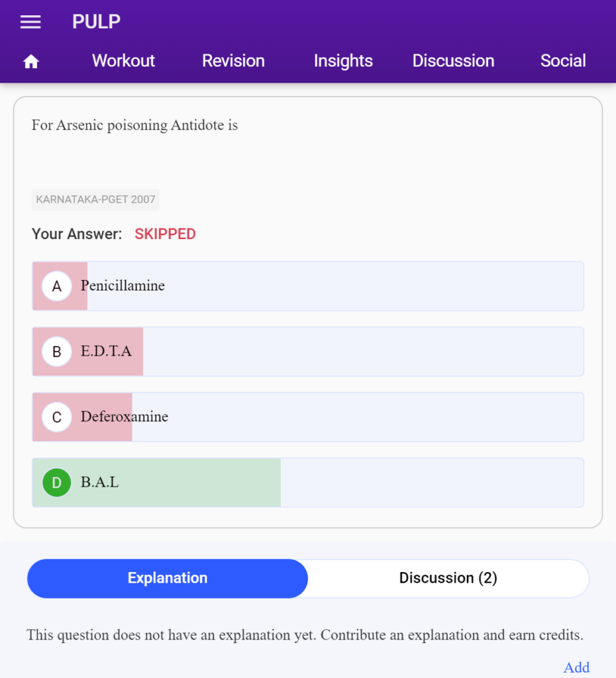The height and width of the screenshot is (678, 616).
Task: Go to the home icon
Action: [x=31, y=62]
